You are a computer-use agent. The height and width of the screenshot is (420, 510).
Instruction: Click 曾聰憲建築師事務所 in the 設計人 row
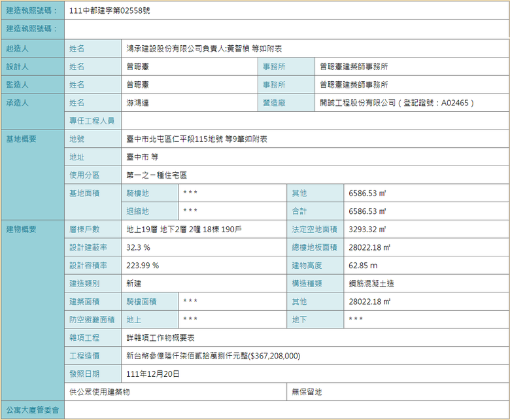pyautogui.click(x=354, y=67)
